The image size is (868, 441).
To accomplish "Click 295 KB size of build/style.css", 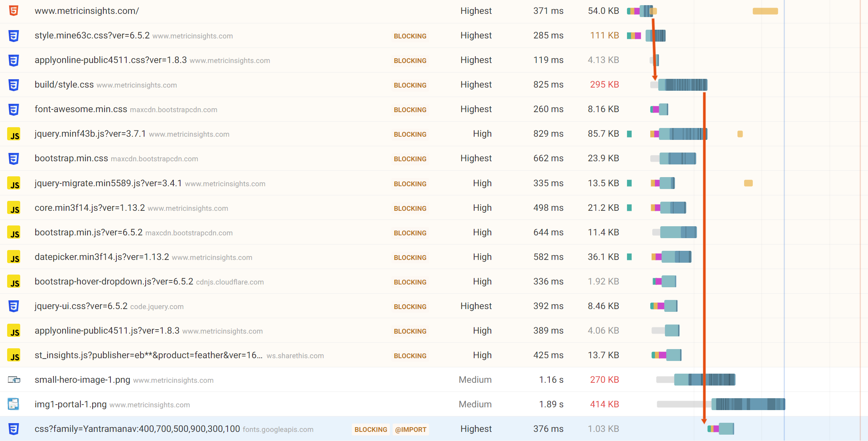I will [x=604, y=84].
